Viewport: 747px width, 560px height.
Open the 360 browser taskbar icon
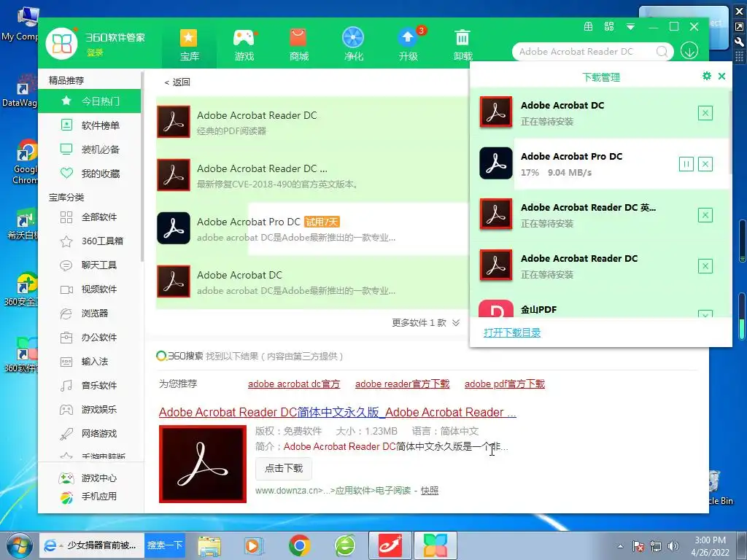point(344,545)
